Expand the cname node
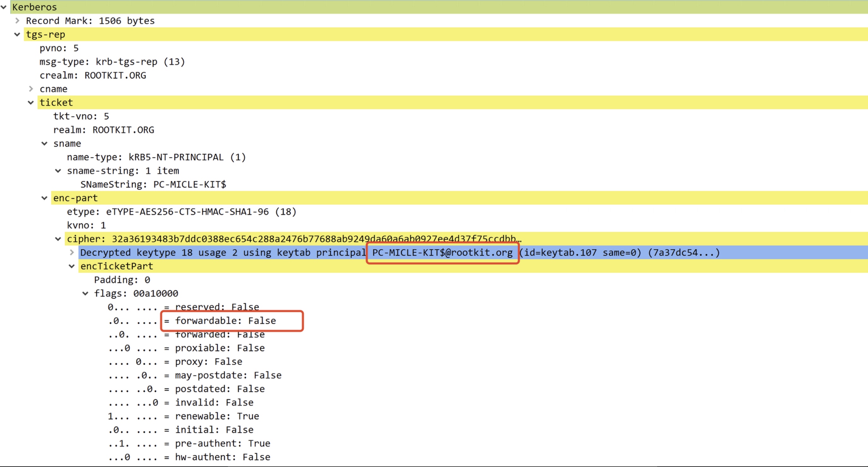 click(31, 89)
